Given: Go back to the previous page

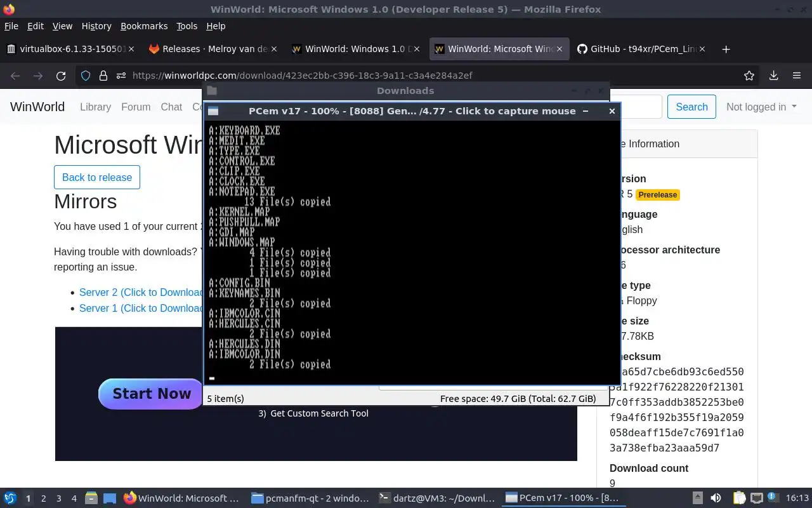Looking at the screenshot, I should click(15, 76).
